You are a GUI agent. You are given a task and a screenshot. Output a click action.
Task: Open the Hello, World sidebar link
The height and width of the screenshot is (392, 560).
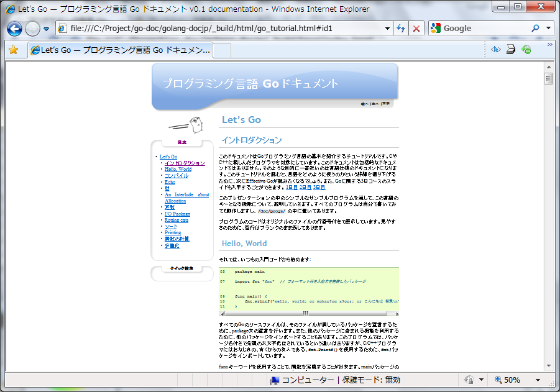point(178,169)
